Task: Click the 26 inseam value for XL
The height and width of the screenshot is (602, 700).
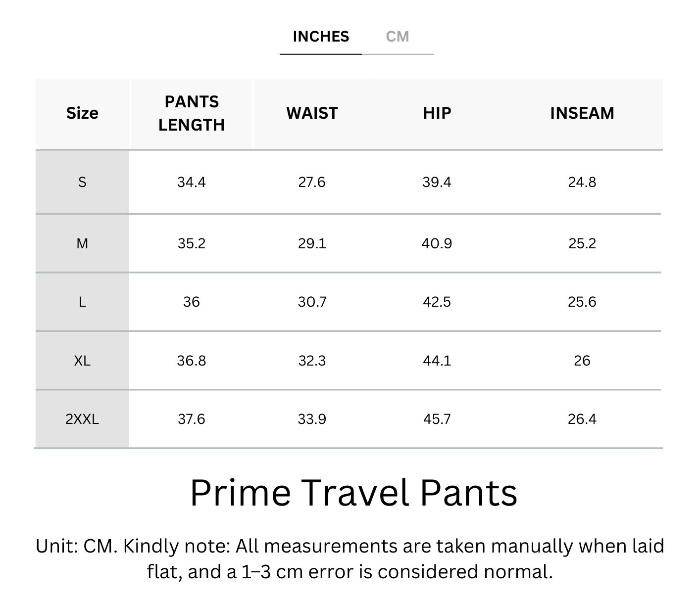Action: click(582, 361)
